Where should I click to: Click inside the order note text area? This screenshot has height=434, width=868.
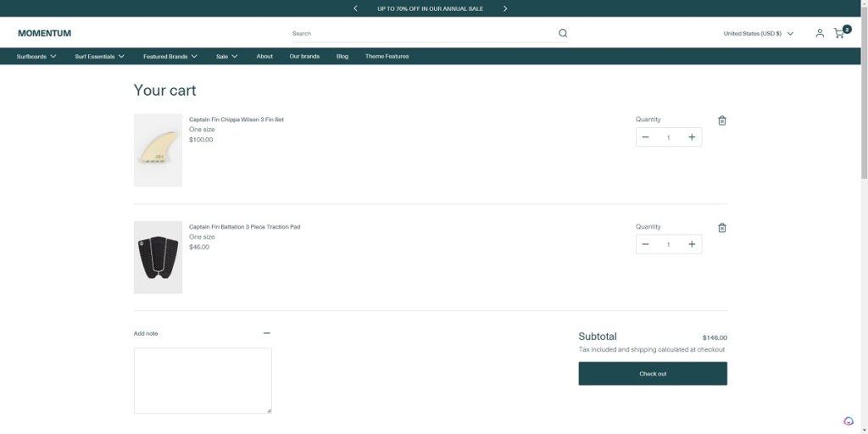203,380
